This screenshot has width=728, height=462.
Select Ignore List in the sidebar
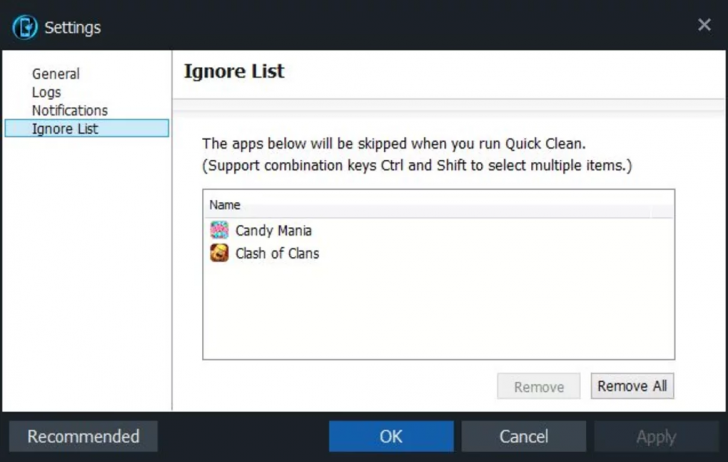point(65,129)
